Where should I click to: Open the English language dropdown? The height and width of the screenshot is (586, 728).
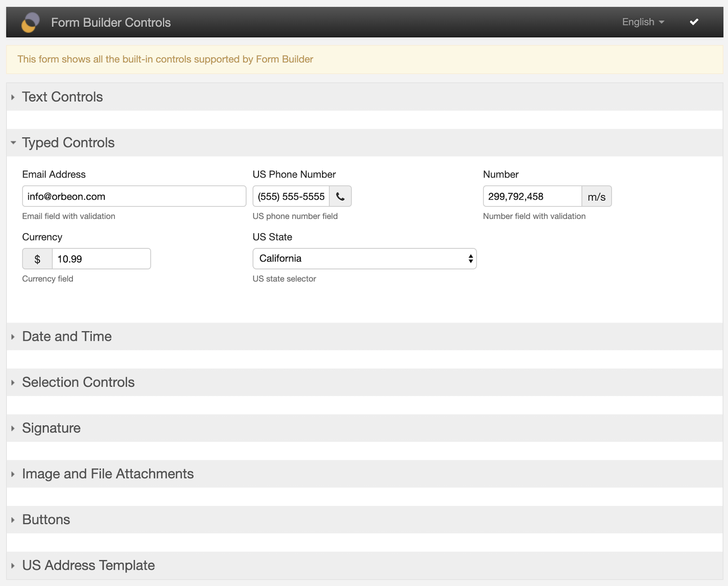(643, 22)
